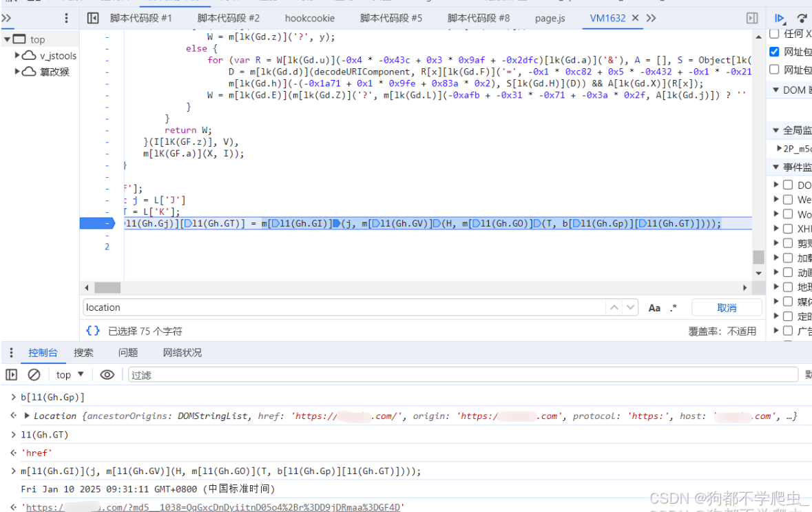Clear the console messages

(x=34, y=374)
